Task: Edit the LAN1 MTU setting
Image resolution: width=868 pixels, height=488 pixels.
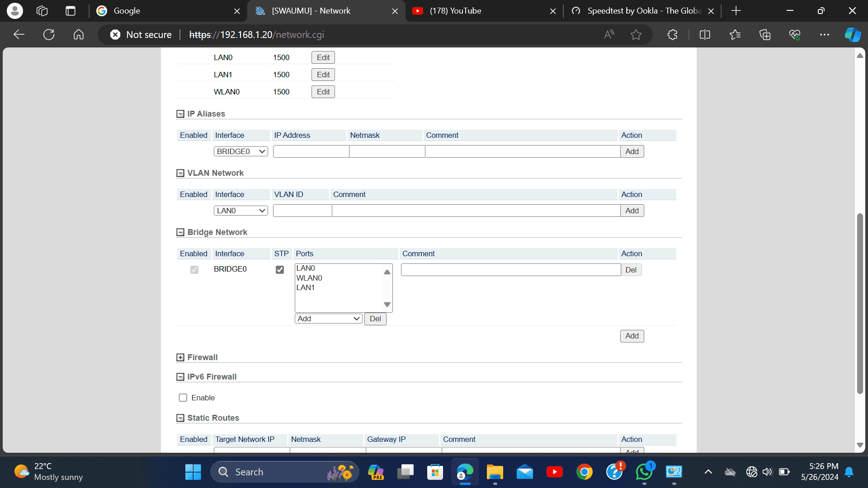Action: [x=323, y=75]
